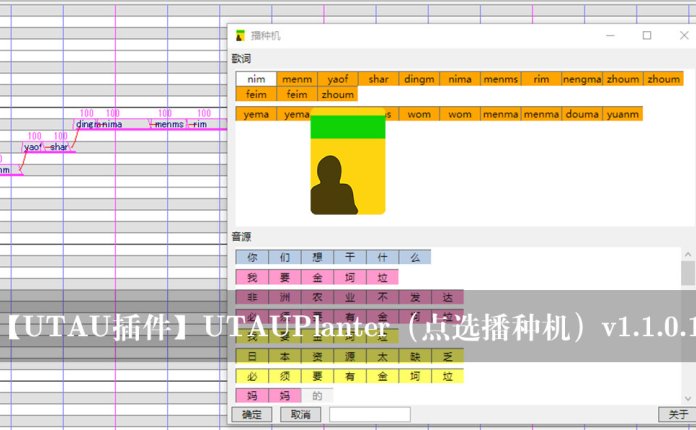Image resolution: width=696 pixels, height=430 pixels.
Task: Pick the source character 业
Action: click(x=350, y=297)
